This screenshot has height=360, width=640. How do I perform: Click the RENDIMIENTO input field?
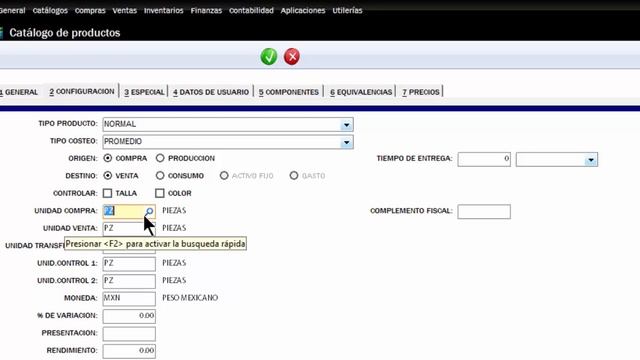click(x=129, y=351)
